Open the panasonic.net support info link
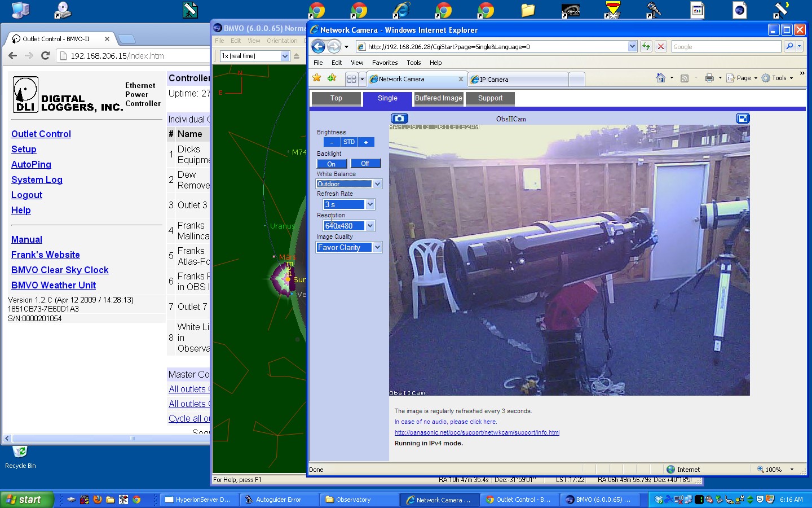812x508 pixels. (477, 432)
